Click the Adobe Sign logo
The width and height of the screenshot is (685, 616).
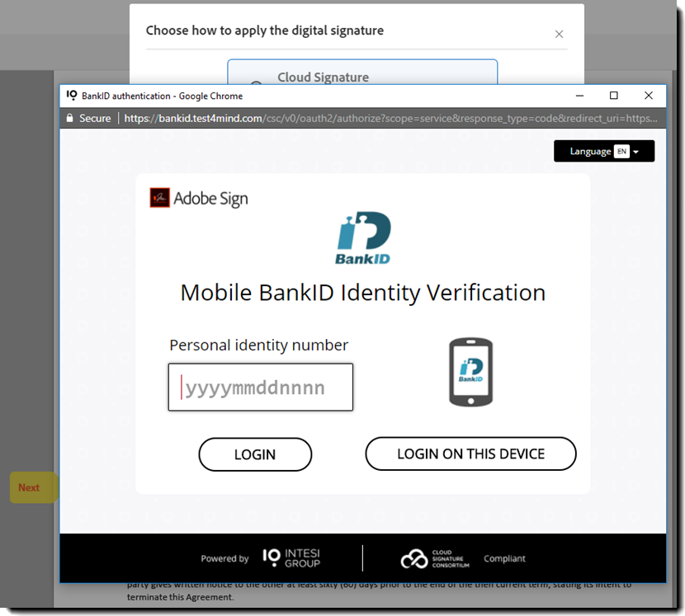tap(196, 198)
